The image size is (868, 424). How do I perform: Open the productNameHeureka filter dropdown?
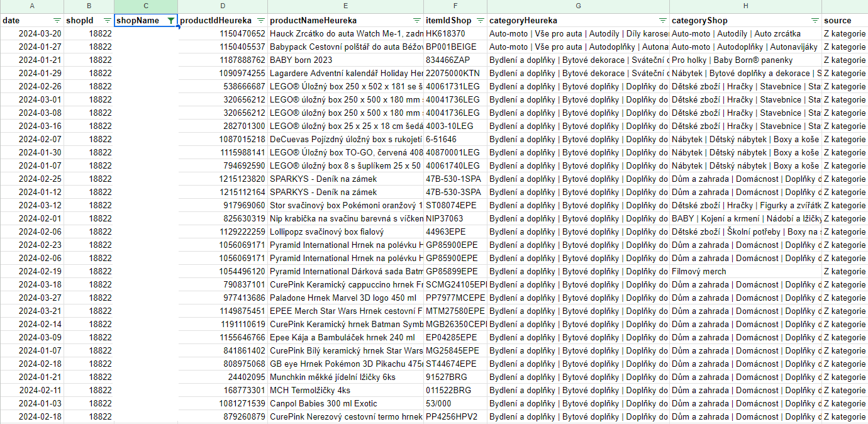416,21
